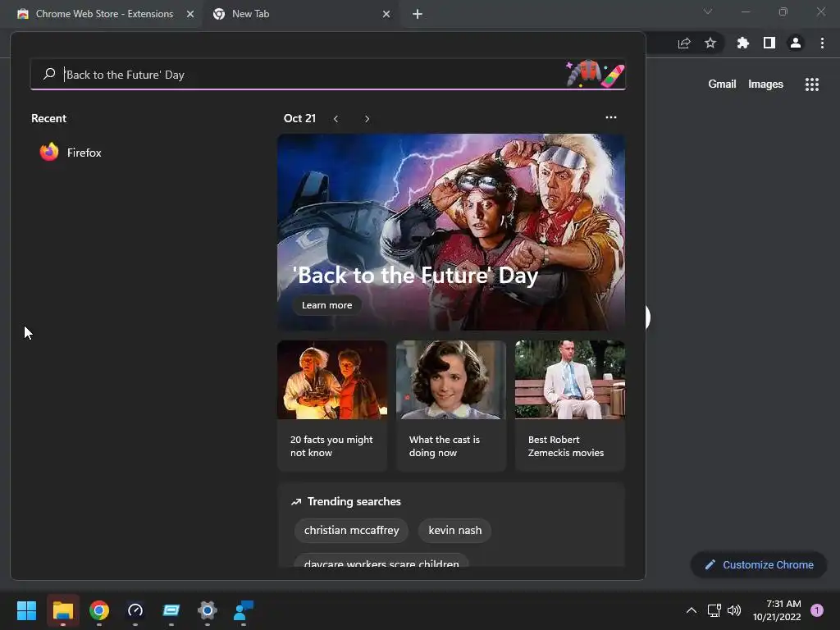The image size is (840, 630).
Task: Open the blue person-and-chat app in the taskbar
Action: [244, 610]
